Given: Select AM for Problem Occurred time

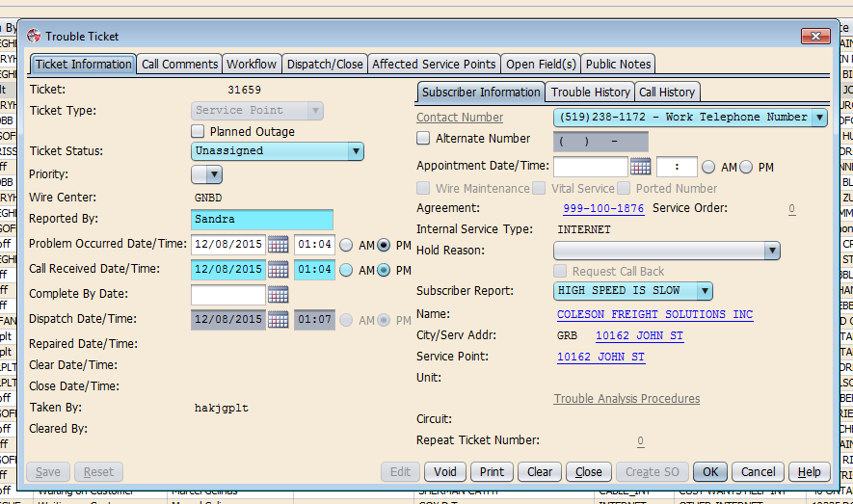Looking at the screenshot, I should click(x=346, y=245).
